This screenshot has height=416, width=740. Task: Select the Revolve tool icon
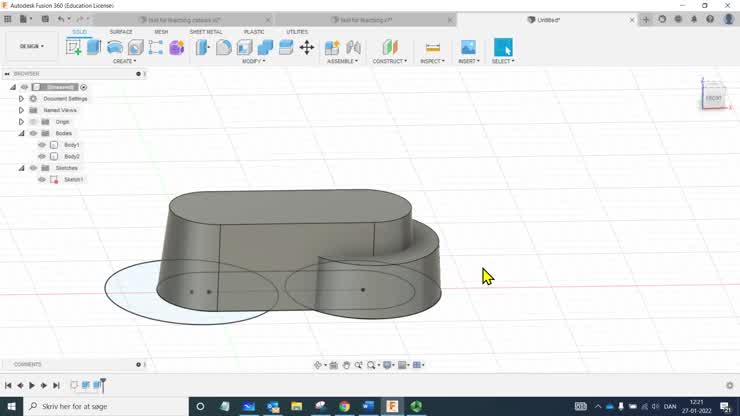pyautogui.click(x=115, y=47)
